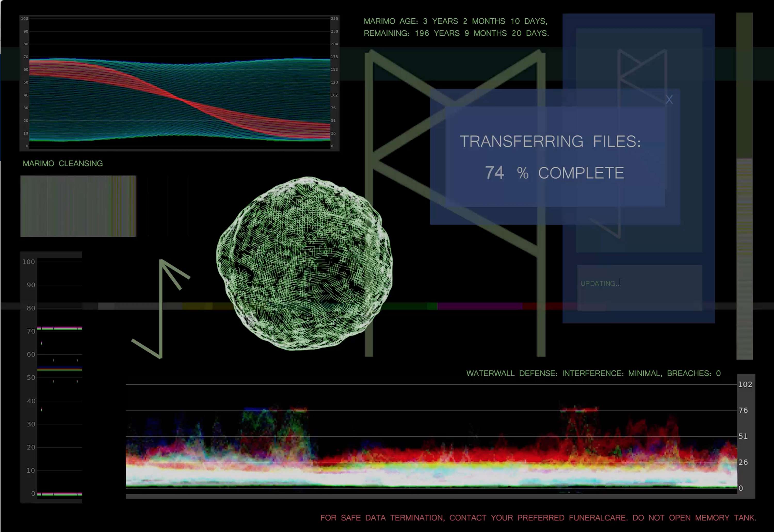
Task: Click the tall vertical level bar at right
Action: click(x=744, y=186)
